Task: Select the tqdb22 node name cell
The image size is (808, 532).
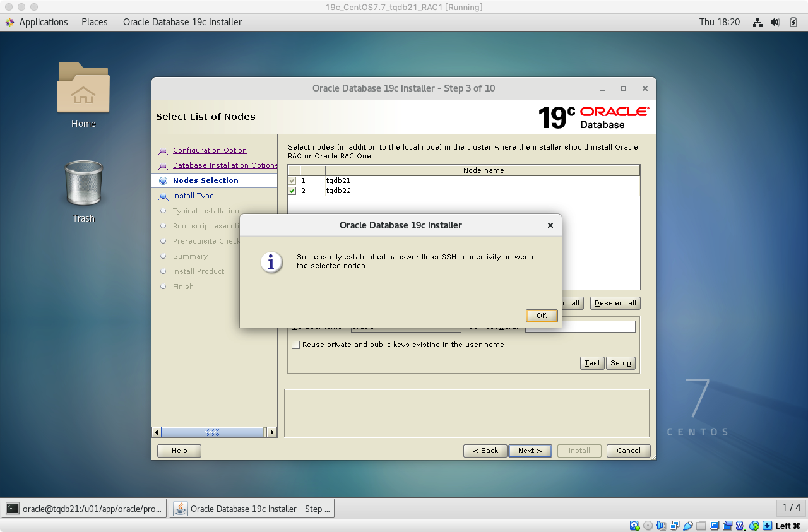Action: [x=483, y=191]
